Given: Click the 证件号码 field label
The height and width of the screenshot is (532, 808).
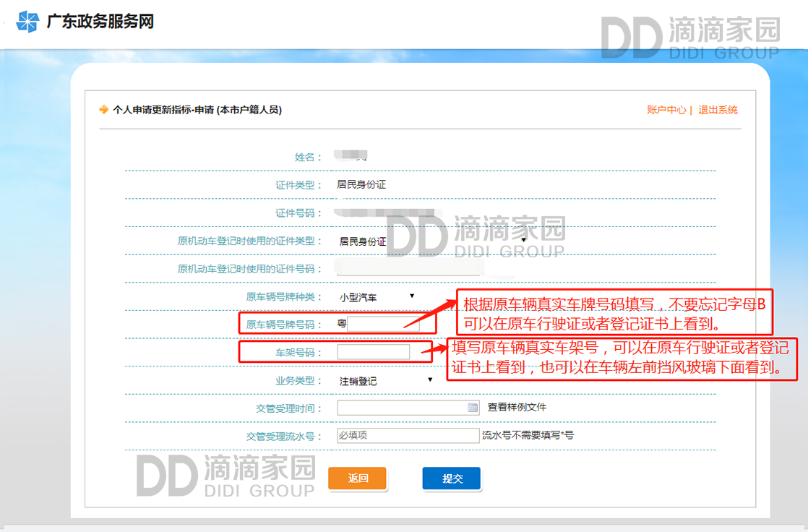Looking at the screenshot, I should [298, 213].
